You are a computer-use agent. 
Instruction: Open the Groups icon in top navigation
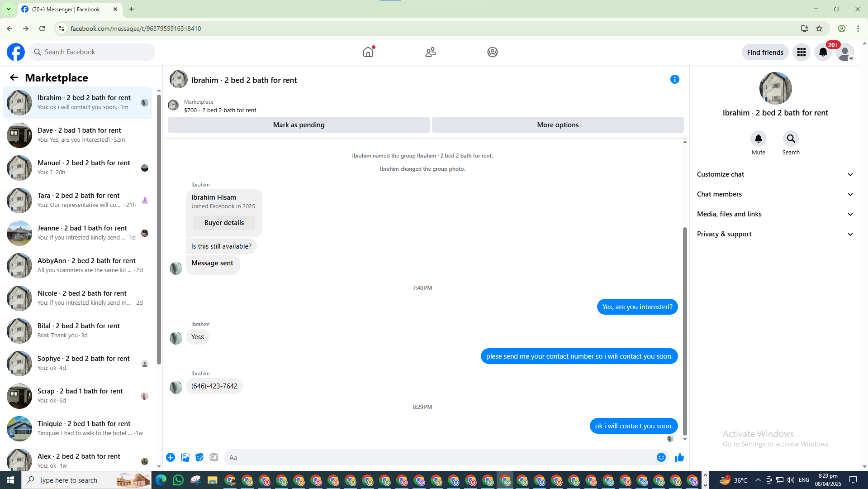pyautogui.click(x=493, y=52)
